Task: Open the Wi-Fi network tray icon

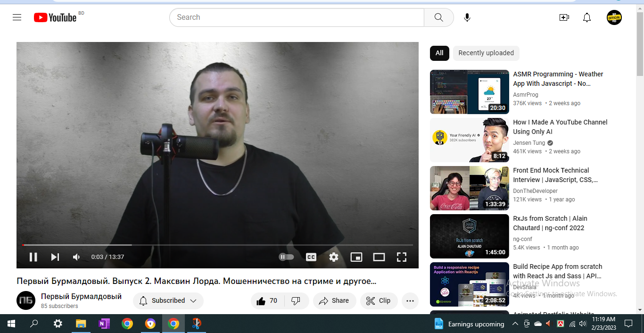Action: click(x=572, y=324)
